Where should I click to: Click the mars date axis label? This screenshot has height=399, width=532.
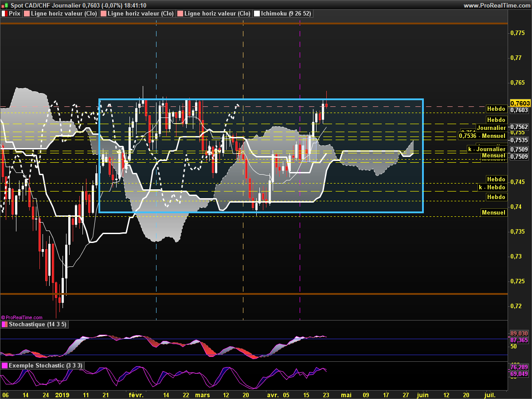pos(203,395)
